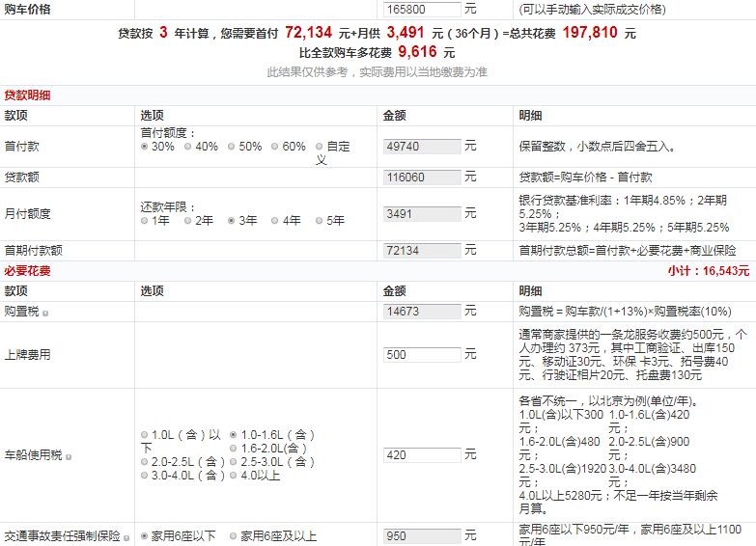
Task: Choose 2.5-3.0L（含） displacement option
Action: [234, 462]
